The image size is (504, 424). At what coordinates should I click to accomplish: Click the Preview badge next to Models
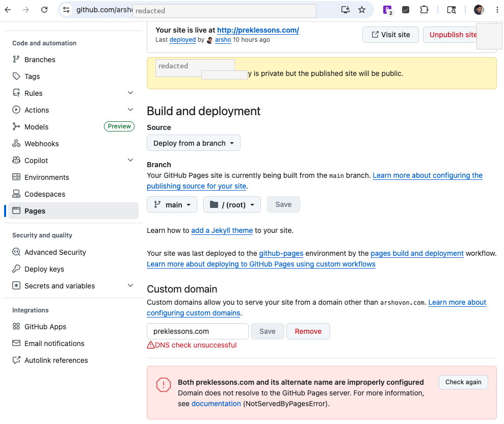(119, 126)
